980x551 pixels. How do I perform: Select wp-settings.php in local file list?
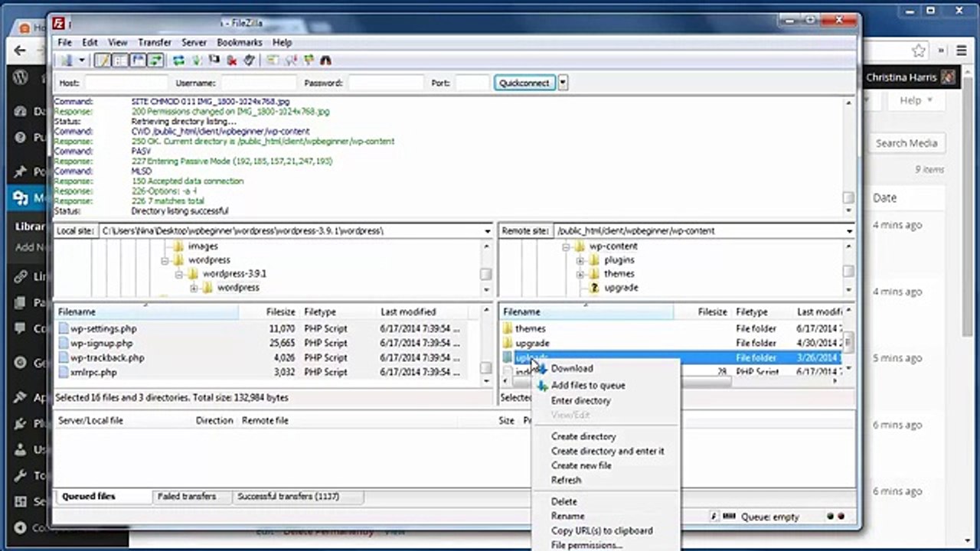[103, 328]
